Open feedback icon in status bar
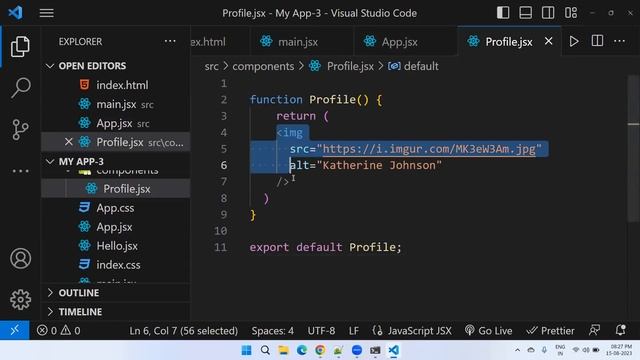The width and height of the screenshot is (640, 360). (x=594, y=330)
